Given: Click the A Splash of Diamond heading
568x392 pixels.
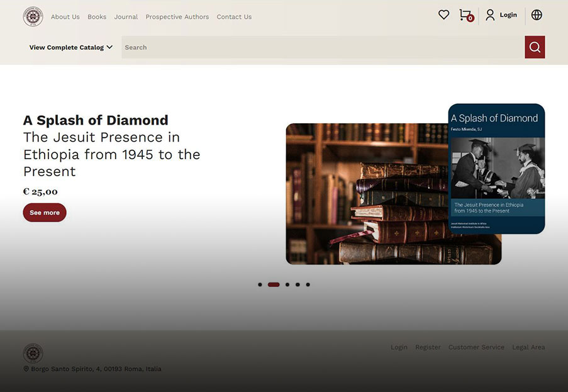Looking at the screenshot, I should pos(96,120).
